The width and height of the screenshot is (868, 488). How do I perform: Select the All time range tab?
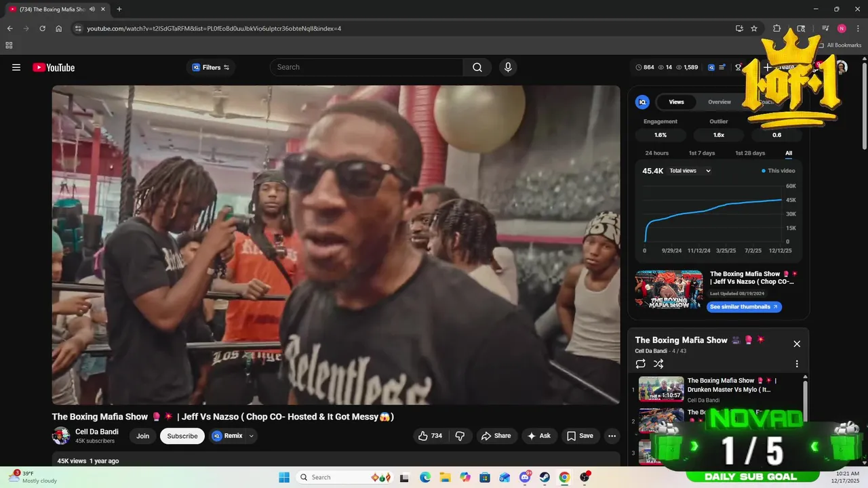pyautogui.click(x=789, y=153)
